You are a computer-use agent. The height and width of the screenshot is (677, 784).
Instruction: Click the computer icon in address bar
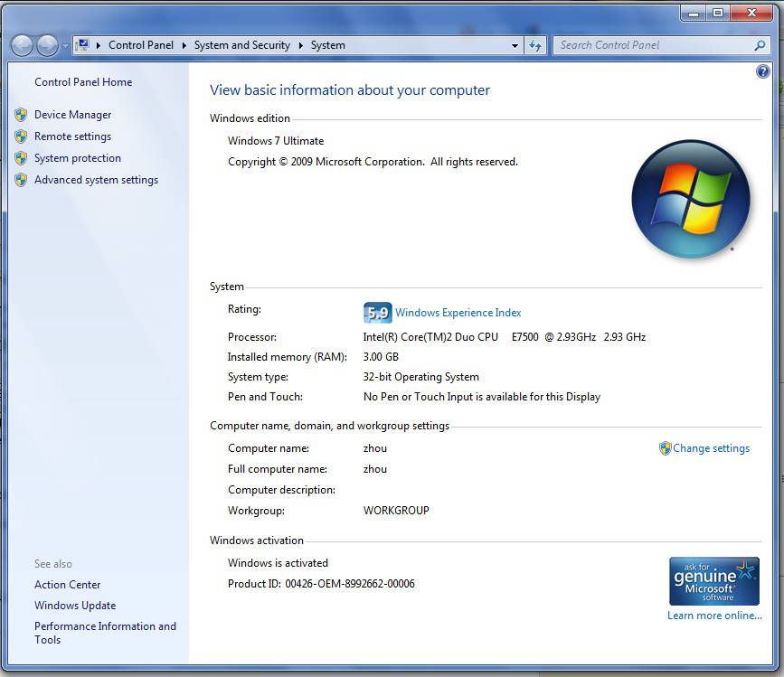point(83,45)
